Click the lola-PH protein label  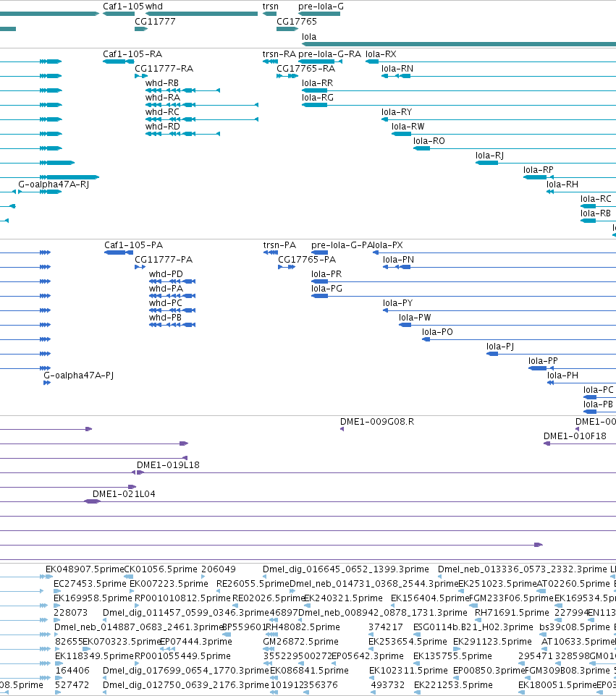click(x=562, y=375)
